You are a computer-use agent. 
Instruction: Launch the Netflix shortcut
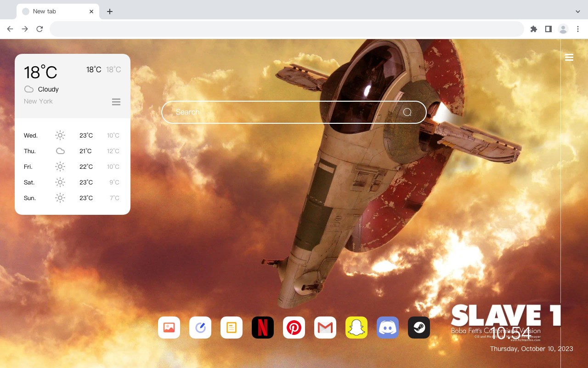(263, 328)
